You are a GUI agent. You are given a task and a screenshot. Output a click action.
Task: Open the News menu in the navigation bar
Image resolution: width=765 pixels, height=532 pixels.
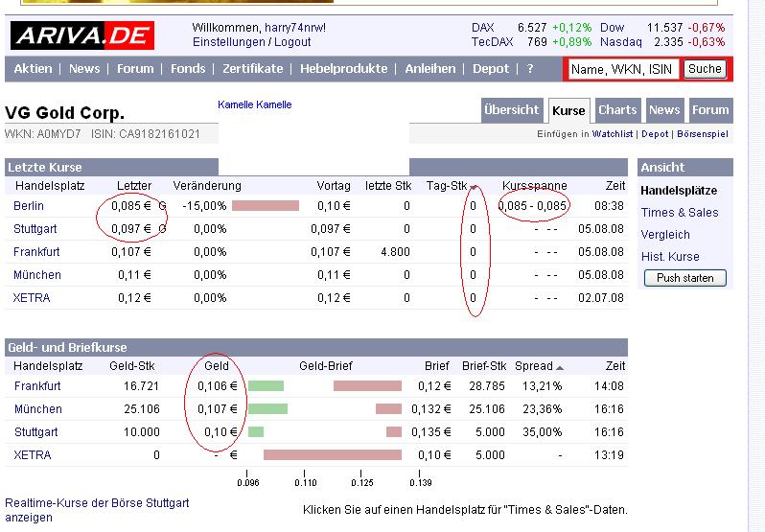pyautogui.click(x=84, y=69)
